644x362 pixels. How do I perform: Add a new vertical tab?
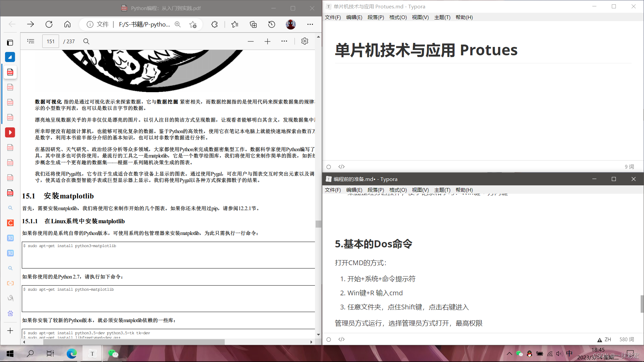10,331
